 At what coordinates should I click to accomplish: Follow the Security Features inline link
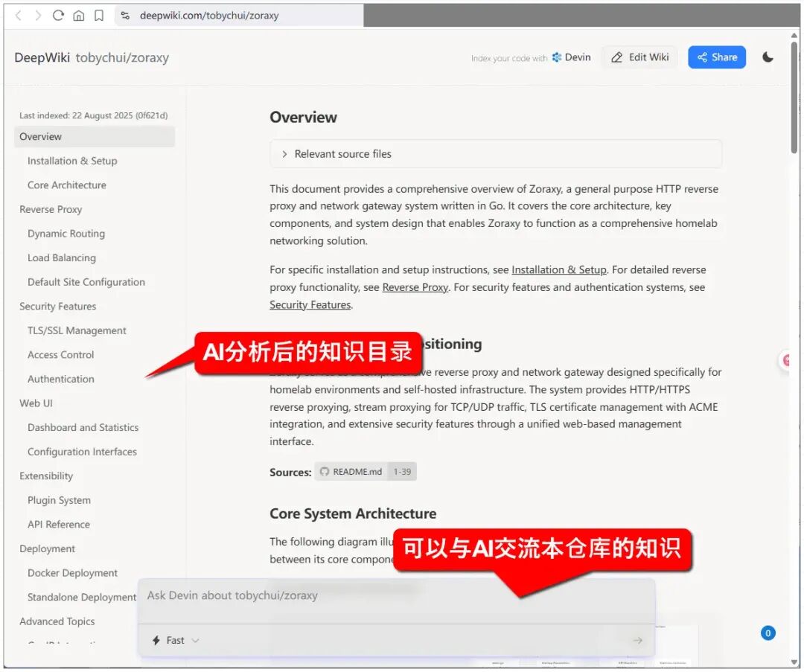(x=310, y=304)
